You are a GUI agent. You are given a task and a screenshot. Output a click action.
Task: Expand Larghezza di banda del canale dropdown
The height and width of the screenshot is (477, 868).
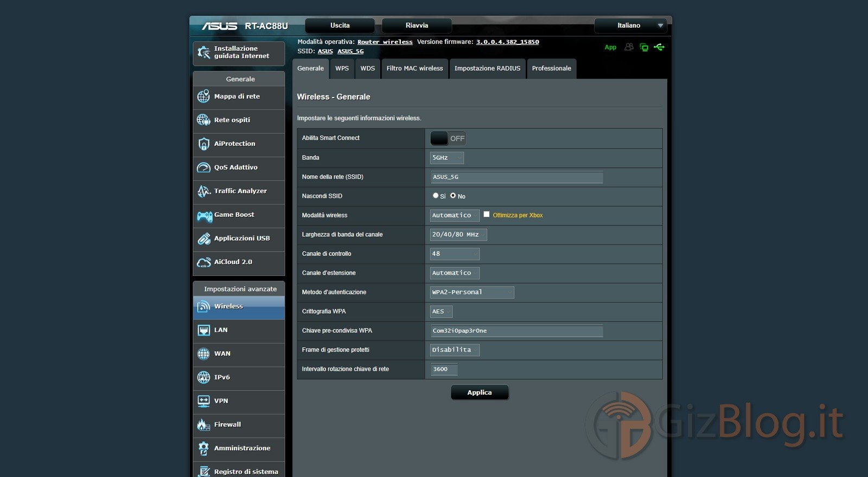[458, 235]
